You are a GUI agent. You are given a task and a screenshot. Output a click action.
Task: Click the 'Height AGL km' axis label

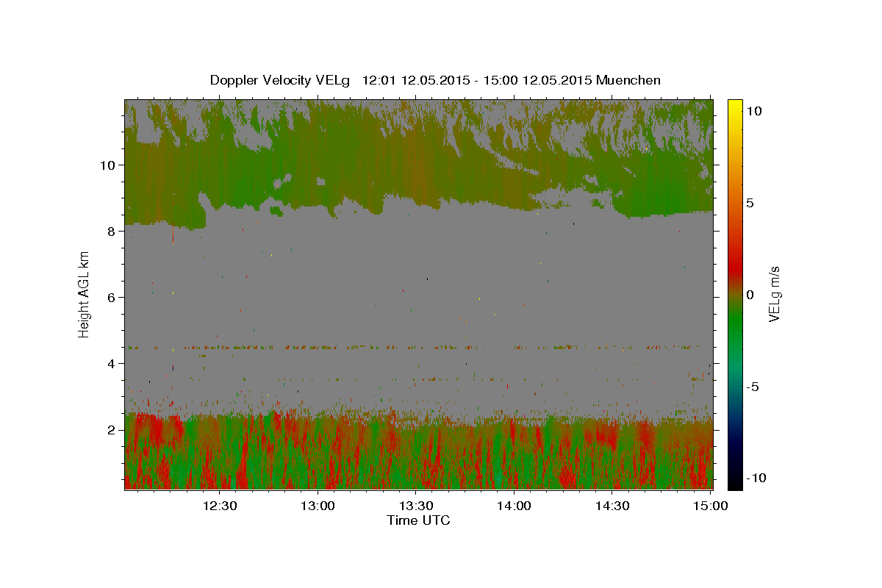[85, 294]
